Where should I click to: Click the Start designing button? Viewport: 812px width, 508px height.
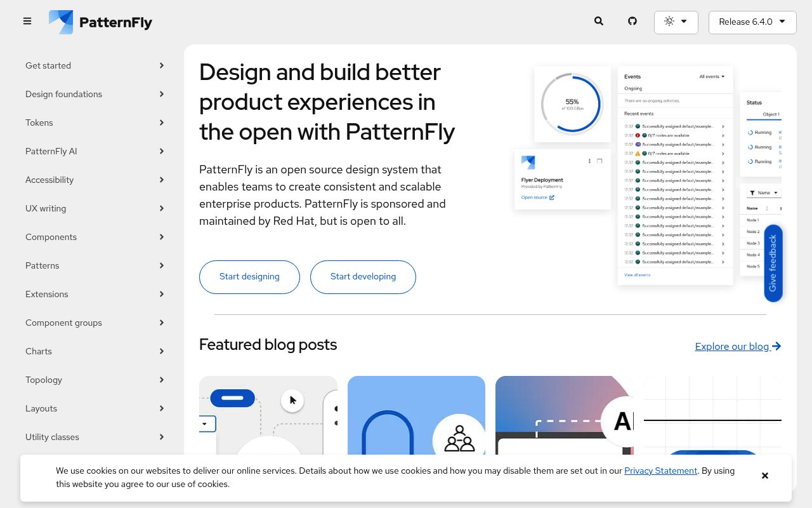click(x=249, y=277)
